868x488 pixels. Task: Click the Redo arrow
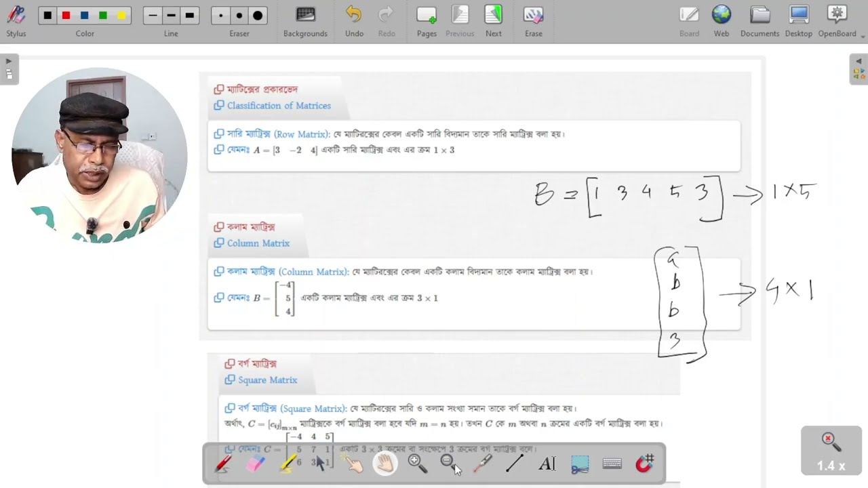pos(387,21)
